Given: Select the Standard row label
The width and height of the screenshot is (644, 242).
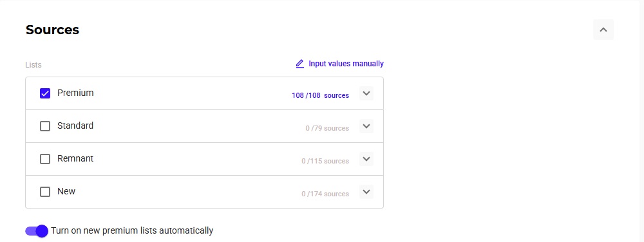Looking at the screenshot, I should tap(75, 126).
